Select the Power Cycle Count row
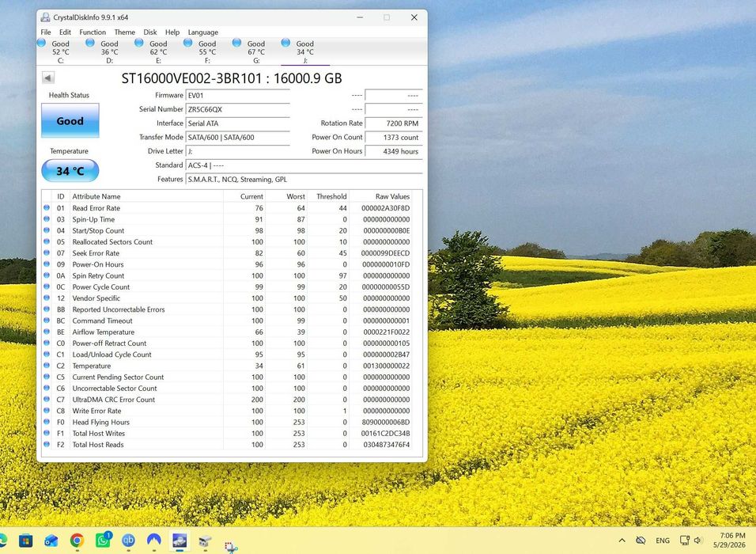Screen dimensions: 756x554 (x=227, y=286)
